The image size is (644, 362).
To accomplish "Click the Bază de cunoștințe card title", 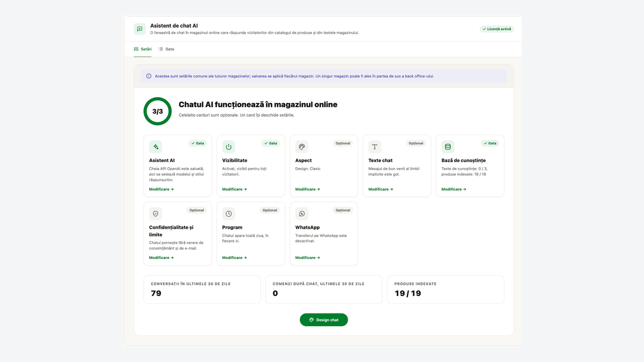I will 463,160.
